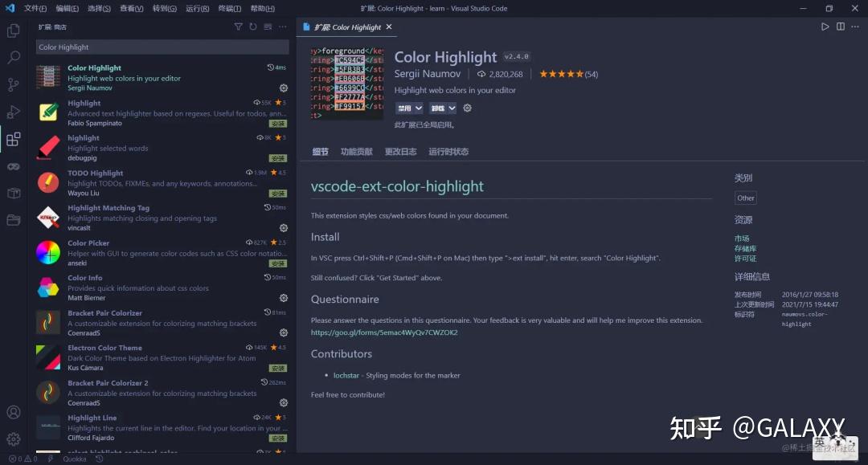
Task: Open manage gear for Bracket Pair Colorizer 2
Action: [284, 403]
